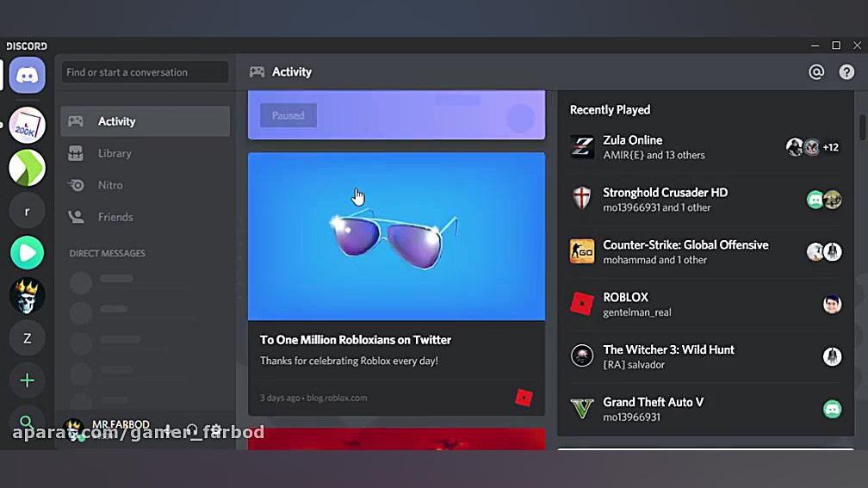868x488 pixels.
Task: Open the sunglasses news image
Action: [x=396, y=236]
